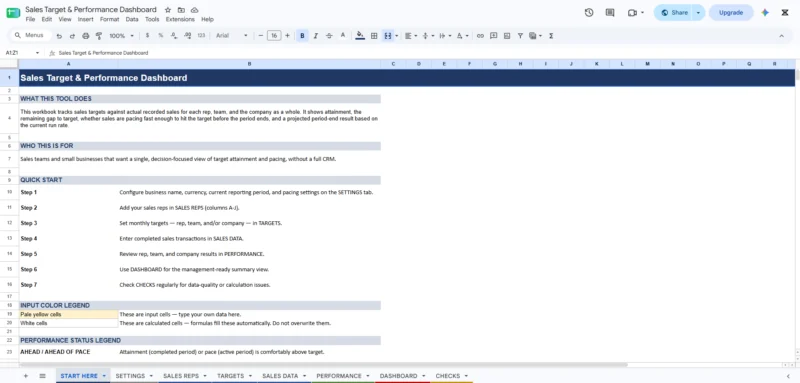
Task: Click the Name box showing A1:Z1
Action: 22,53
